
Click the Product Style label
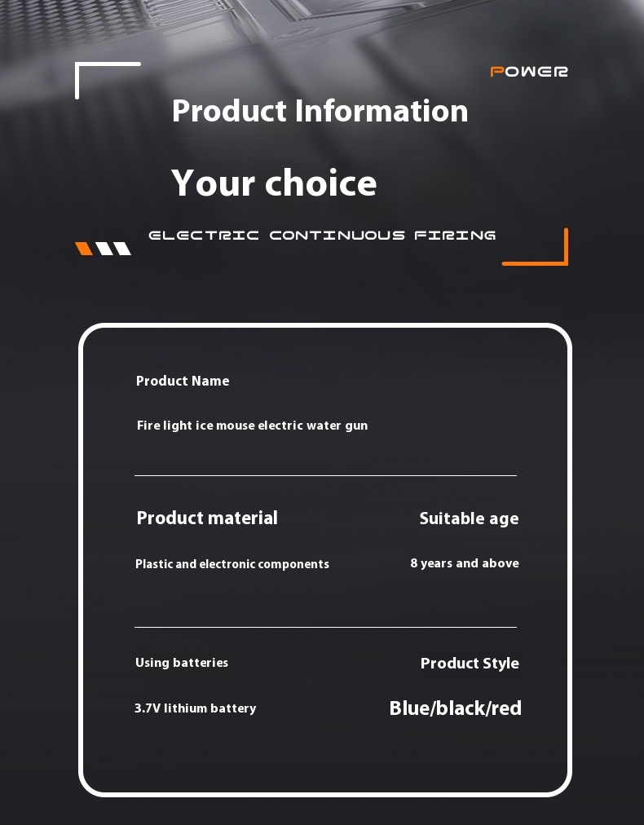(x=470, y=664)
